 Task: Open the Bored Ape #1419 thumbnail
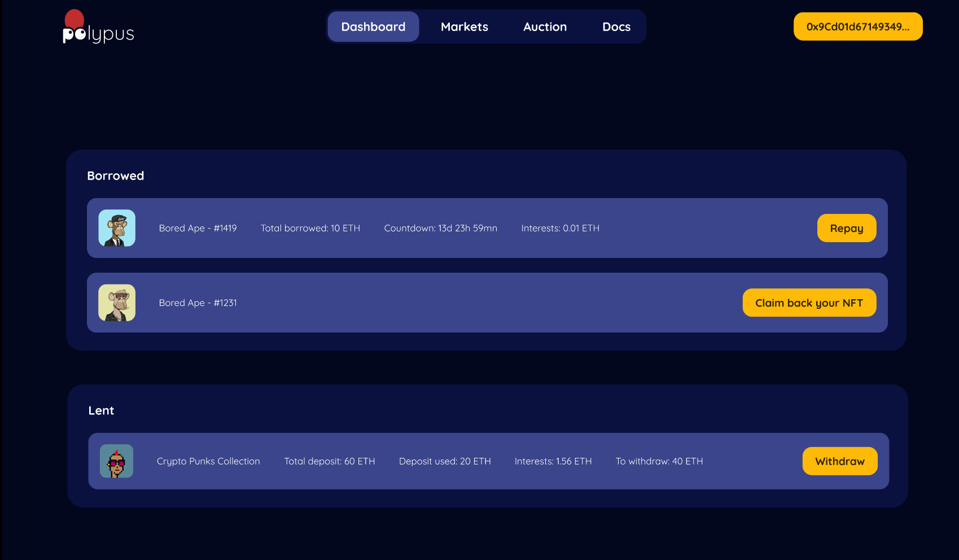pos(117,228)
